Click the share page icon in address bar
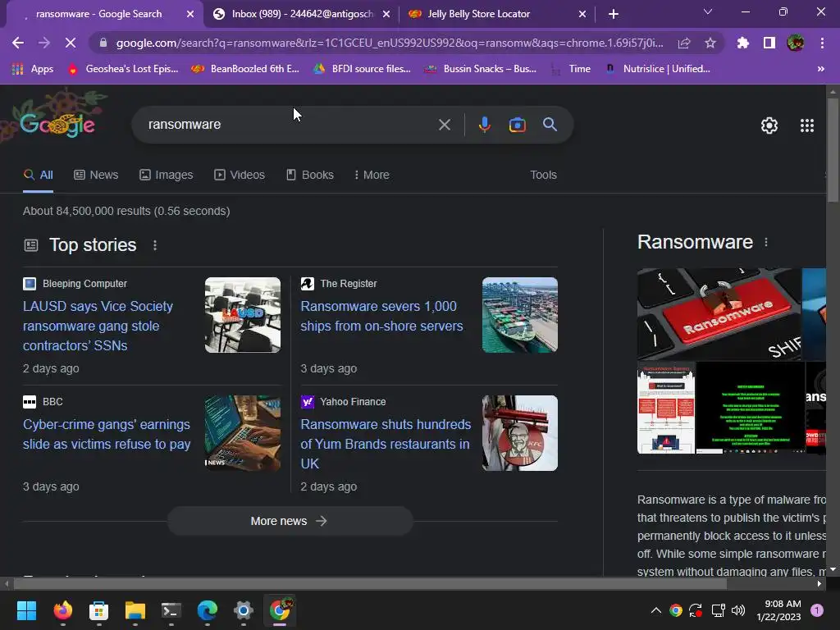This screenshot has width=840, height=630. click(684, 43)
